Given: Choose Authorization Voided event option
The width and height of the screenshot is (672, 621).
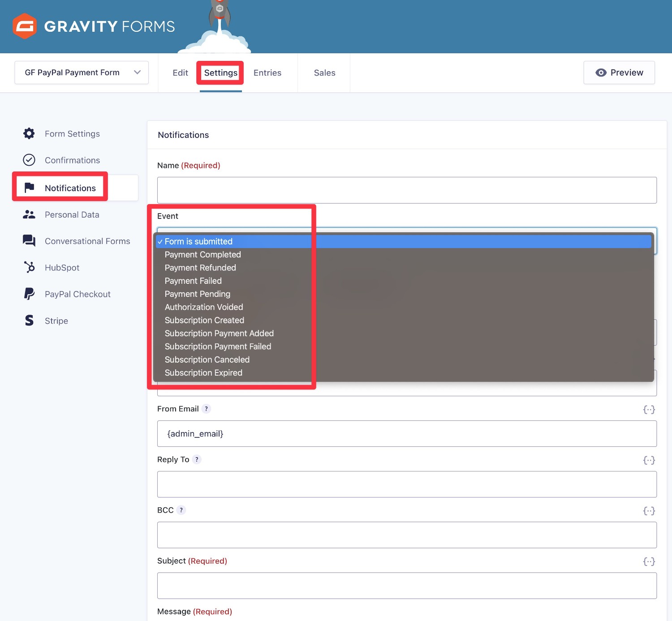Looking at the screenshot, I should 403,307.
